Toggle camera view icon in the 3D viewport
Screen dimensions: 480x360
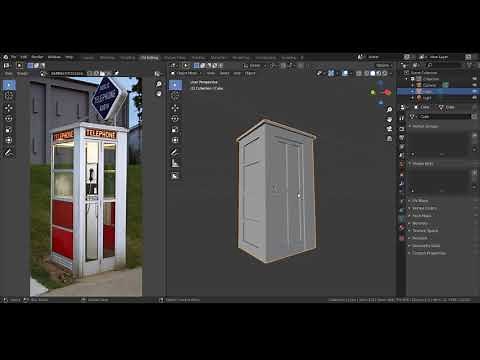point(389,129)
